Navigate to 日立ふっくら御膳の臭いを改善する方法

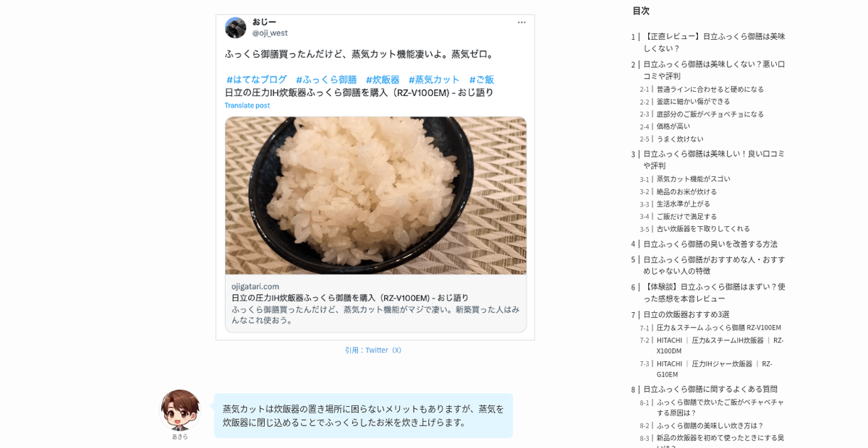pyautogui.click(x=710, y=244)
